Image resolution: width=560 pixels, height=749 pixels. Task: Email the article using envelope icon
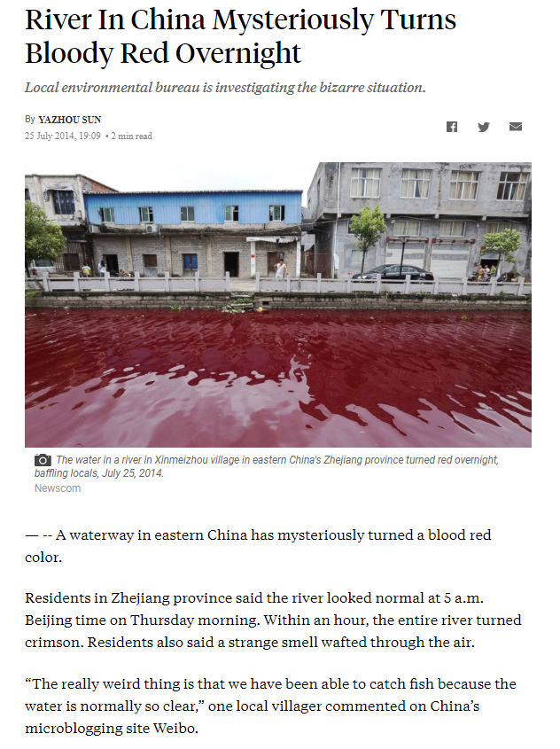tap(516, 127)
